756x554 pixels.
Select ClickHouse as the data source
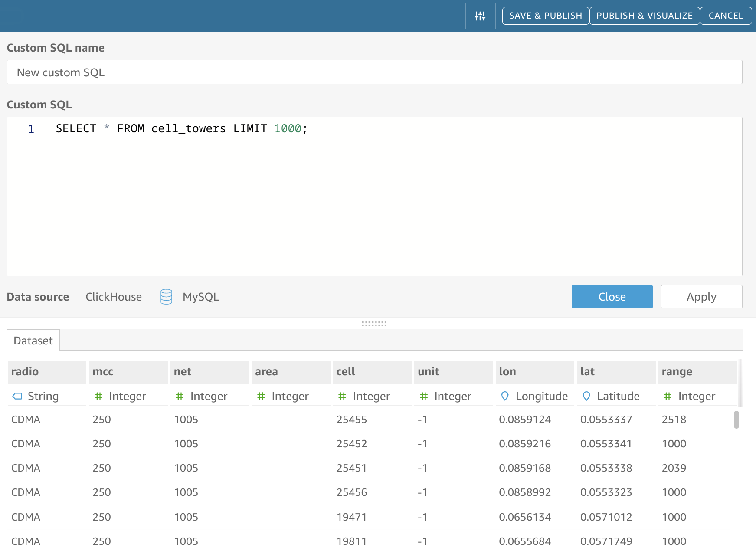tap(114, 297)
